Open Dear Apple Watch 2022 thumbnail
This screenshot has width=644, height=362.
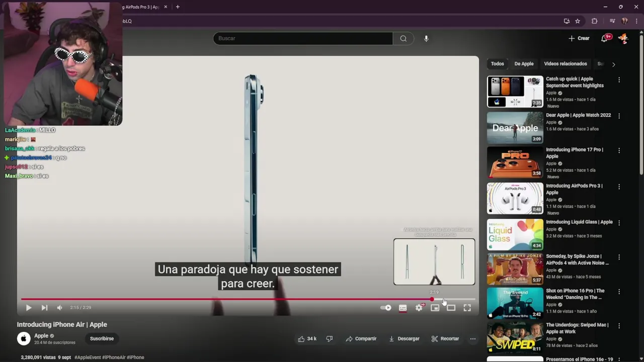coord(515,128)
